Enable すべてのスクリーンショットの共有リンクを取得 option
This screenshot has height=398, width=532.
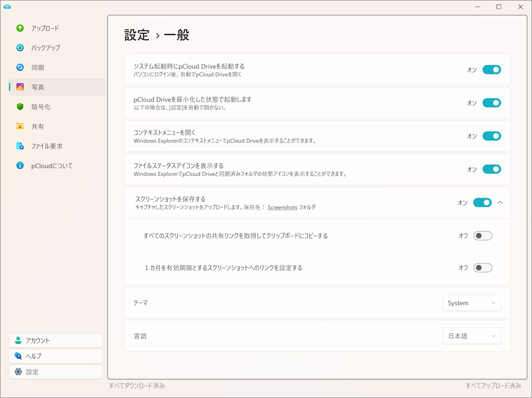[483, 236]
